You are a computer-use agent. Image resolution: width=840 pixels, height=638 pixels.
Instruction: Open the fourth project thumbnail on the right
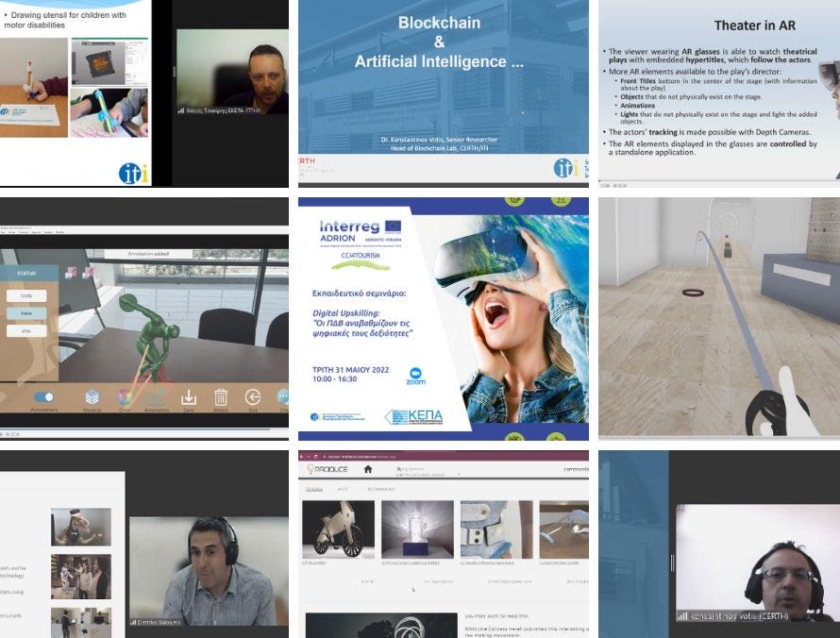point(564,529)
